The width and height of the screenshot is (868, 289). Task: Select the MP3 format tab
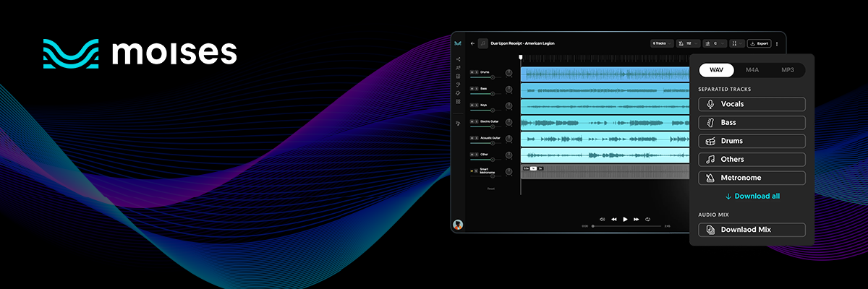[x=787, y=70]
